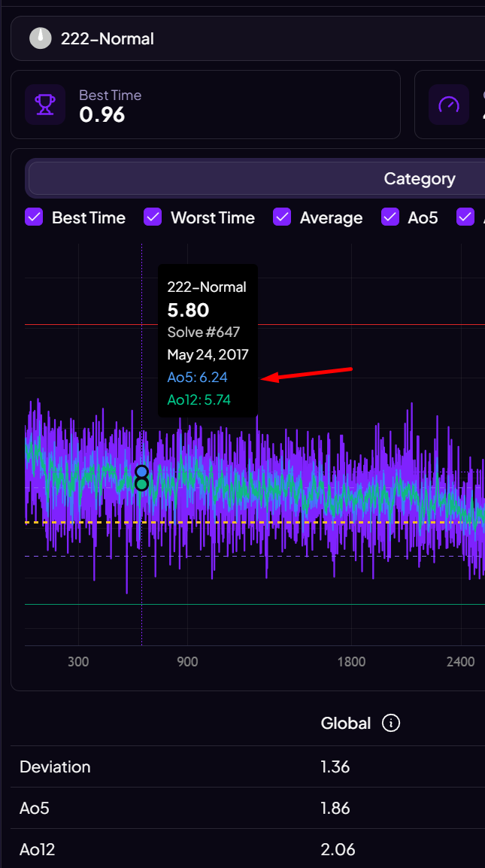Image resolution: width=485 pixels, height=868 pixels.
Task: Click the Solve #647 text in tooltip
Action: pos(203,332)
